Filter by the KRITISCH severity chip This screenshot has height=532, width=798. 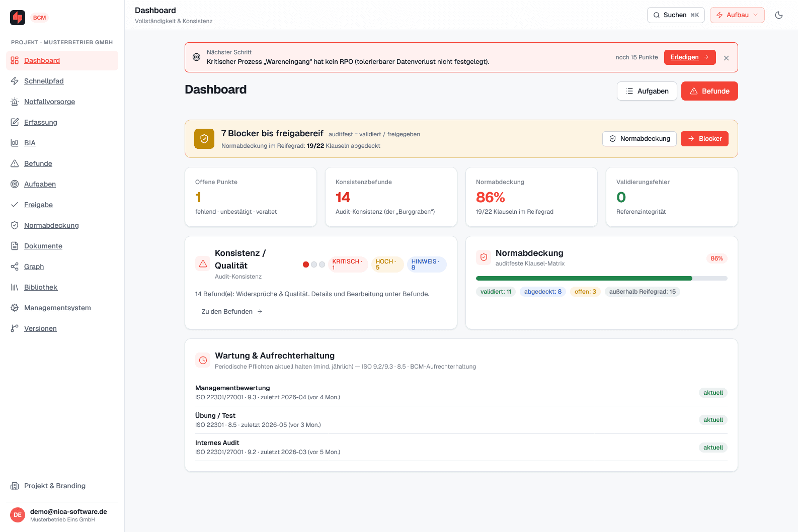click(x=348, y=264)
